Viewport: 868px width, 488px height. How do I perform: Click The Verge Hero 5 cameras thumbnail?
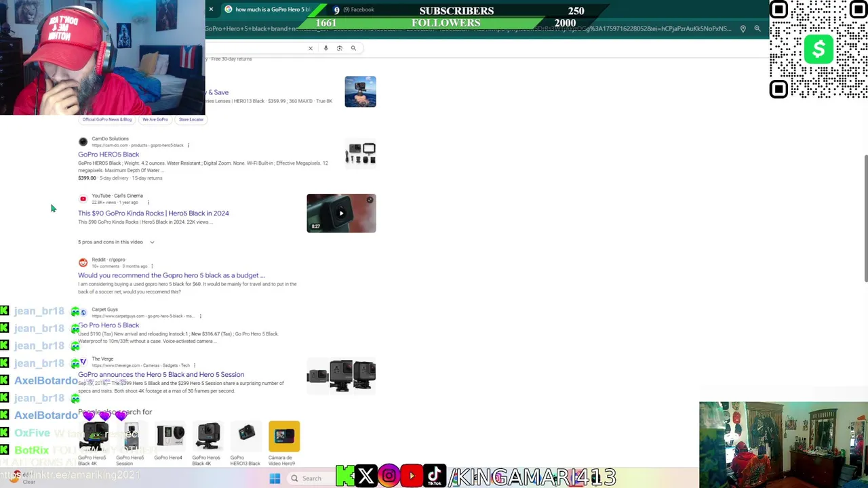coord(341,375)
